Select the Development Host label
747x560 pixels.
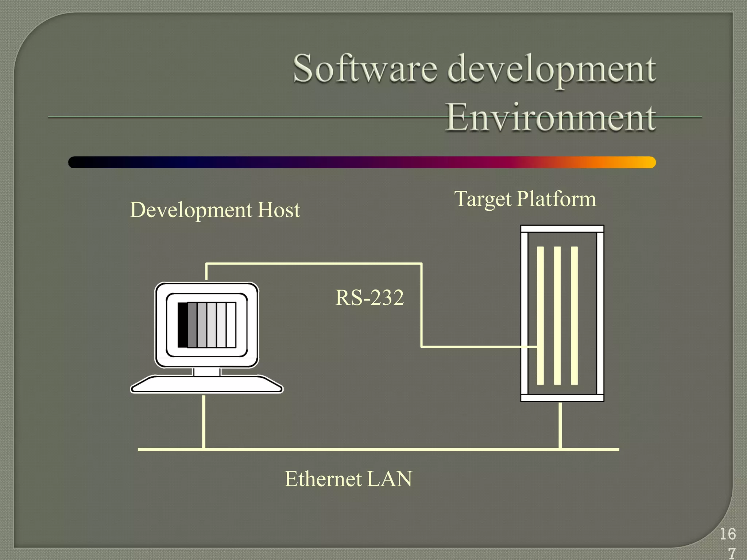click(215, 210)
